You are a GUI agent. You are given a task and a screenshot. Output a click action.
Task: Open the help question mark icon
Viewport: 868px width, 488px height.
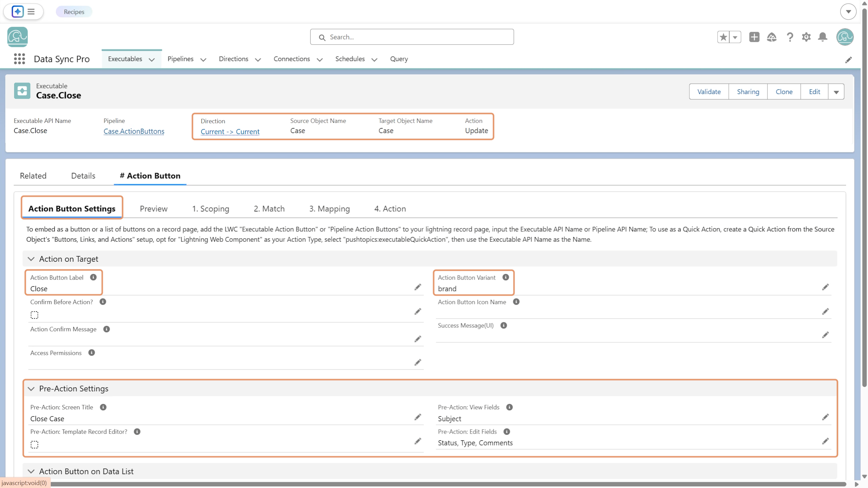(790, 37)
